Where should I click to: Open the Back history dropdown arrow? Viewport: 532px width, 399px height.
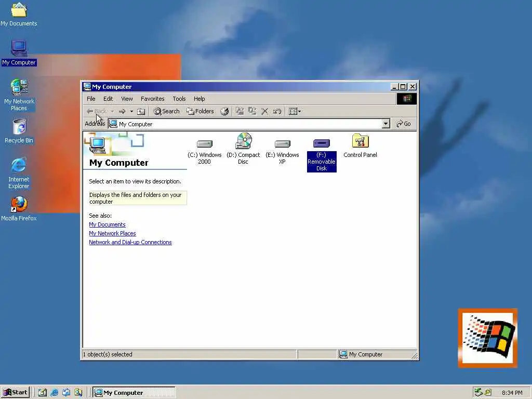coord(112,111)
